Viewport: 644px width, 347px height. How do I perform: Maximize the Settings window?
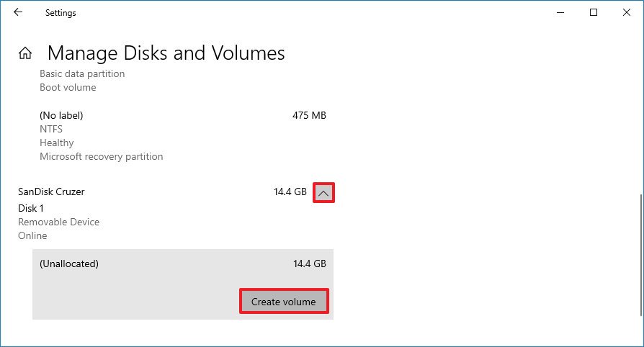tap(594, 12)
